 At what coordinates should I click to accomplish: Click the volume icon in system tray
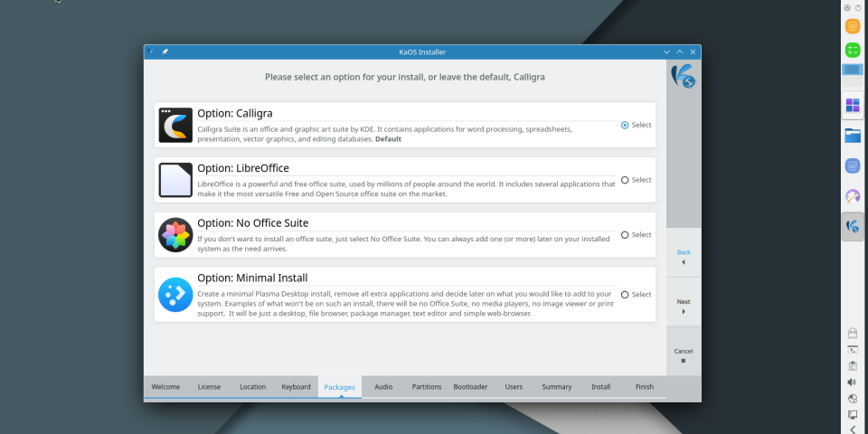point(852,382)
